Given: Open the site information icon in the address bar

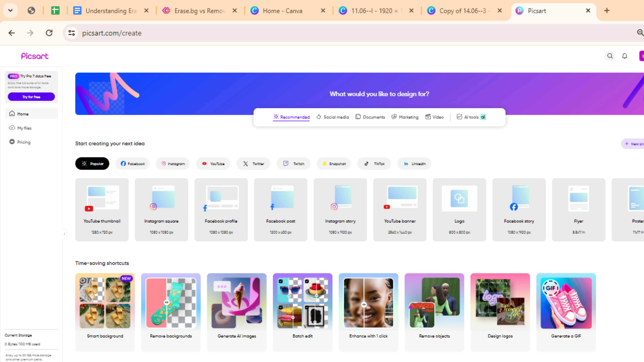Looking at the screenshot, I should click(x=72, y=33).
